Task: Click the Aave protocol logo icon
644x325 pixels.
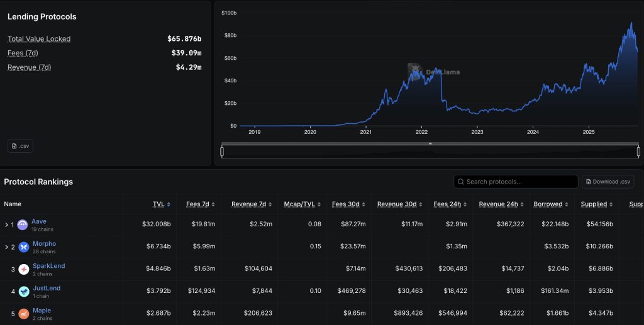Action: pos(23,225)
